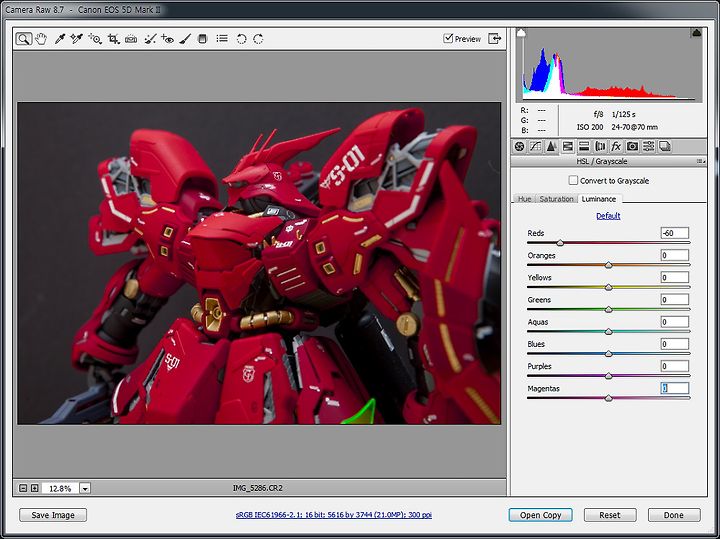Select the Hand tool
The image size is (720, 539).
pyautogui.click(x=41, y=39)
